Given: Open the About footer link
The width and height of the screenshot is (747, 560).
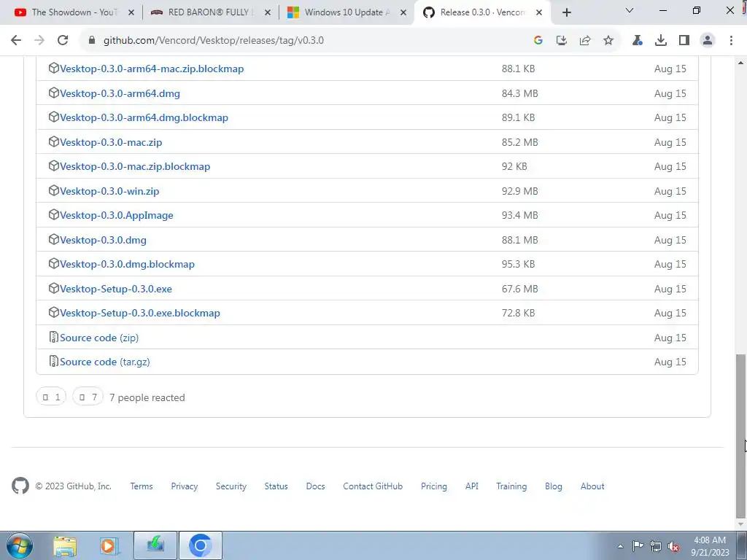Looking at the screenshot, I should coord(592,486).
